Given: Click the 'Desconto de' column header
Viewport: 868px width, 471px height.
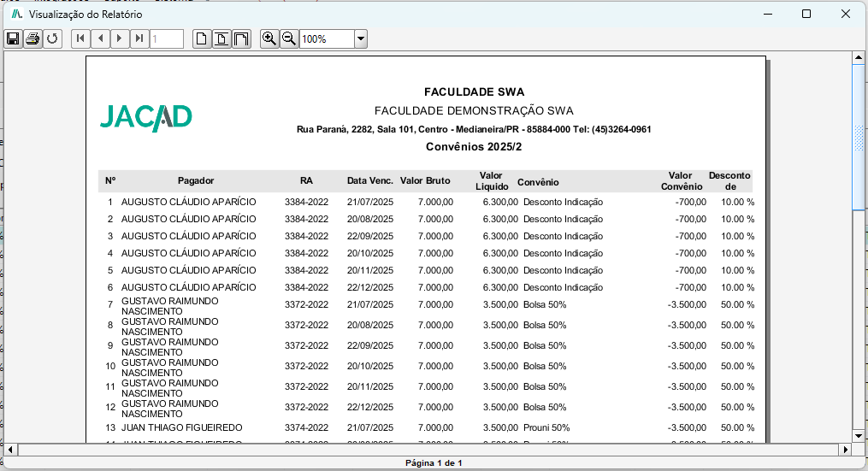Looking at the screenshot, I should pos(729,181).
